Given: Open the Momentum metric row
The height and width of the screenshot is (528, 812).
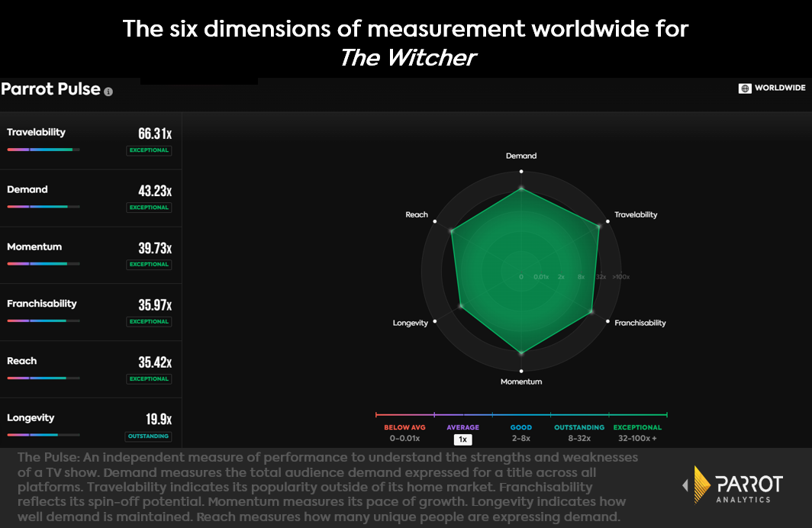Looking at the screenshot, I should pyautogui.click(x=91, y=255).
